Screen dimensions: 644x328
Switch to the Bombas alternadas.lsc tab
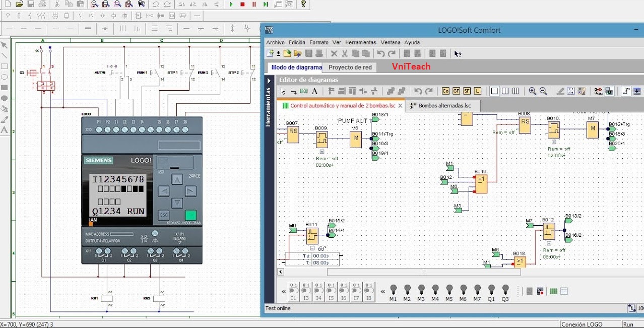coord(444,106)
